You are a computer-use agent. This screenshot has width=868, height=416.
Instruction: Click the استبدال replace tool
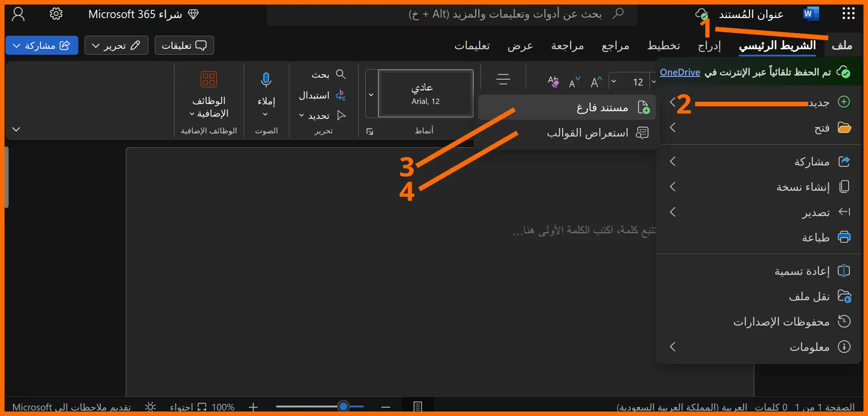[322, 95]
